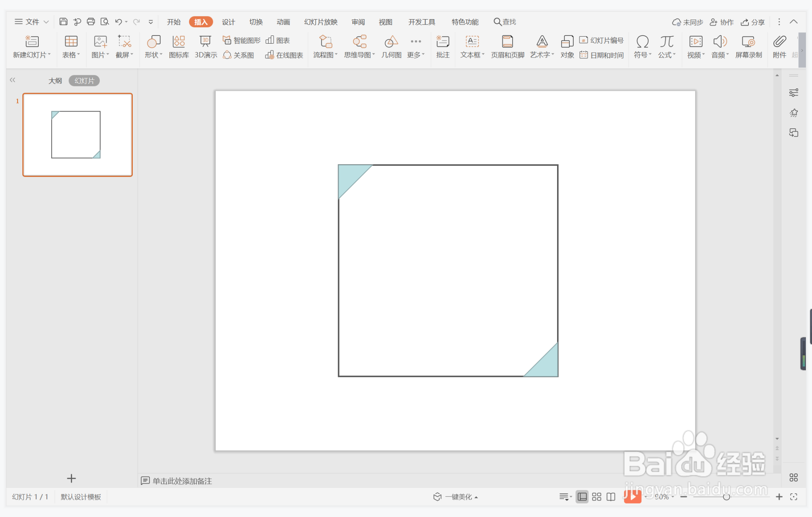Viewport: 812px width, 517px height.
Task: Click the zoom slider handle
Action: 726,497
